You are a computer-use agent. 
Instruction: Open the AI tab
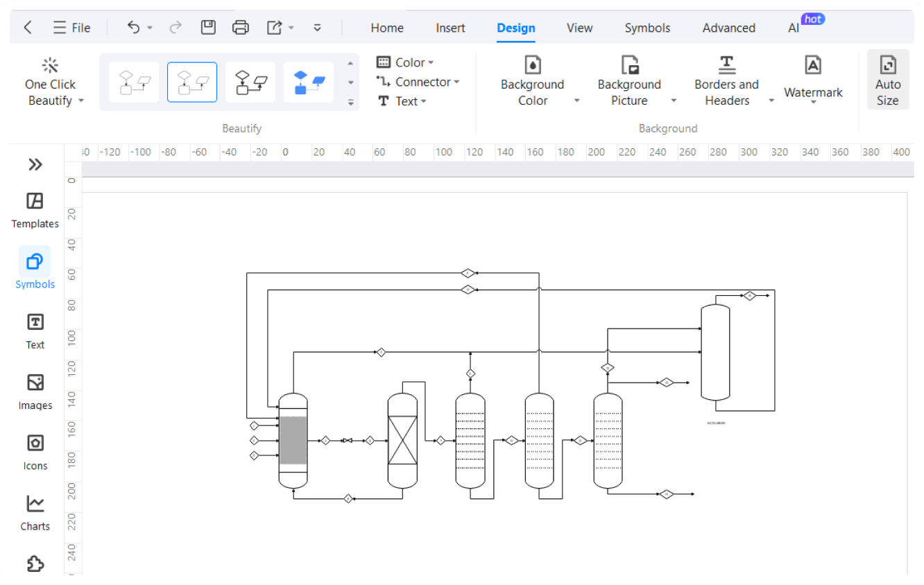pyautogui.click(x=794, y=28)
